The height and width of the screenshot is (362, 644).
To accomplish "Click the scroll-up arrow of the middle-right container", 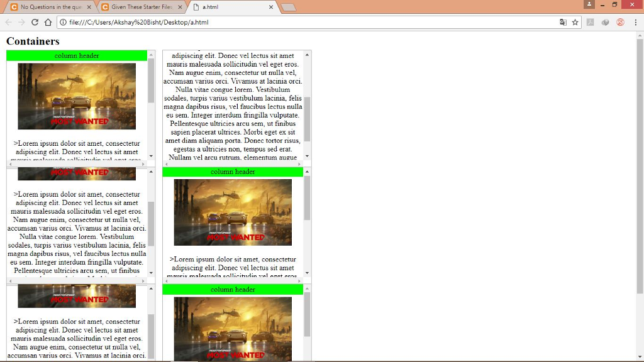I will coord(307,172).
